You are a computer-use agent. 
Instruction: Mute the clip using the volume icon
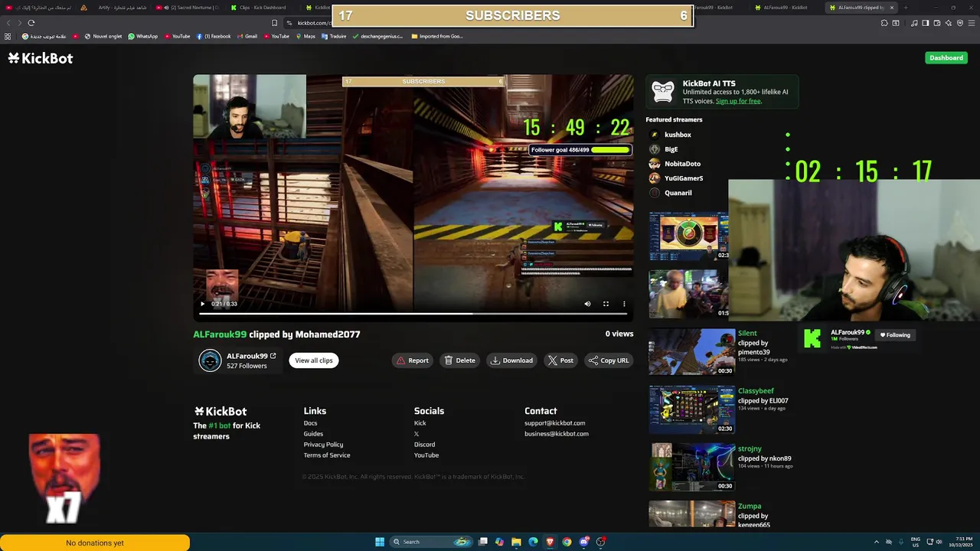coord(587,304)
